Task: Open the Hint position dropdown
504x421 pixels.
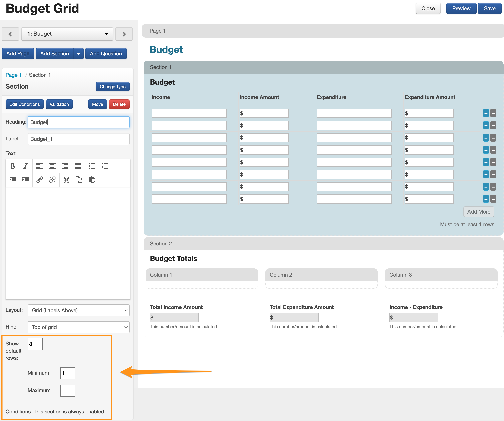Action: (x=78, y=327)
